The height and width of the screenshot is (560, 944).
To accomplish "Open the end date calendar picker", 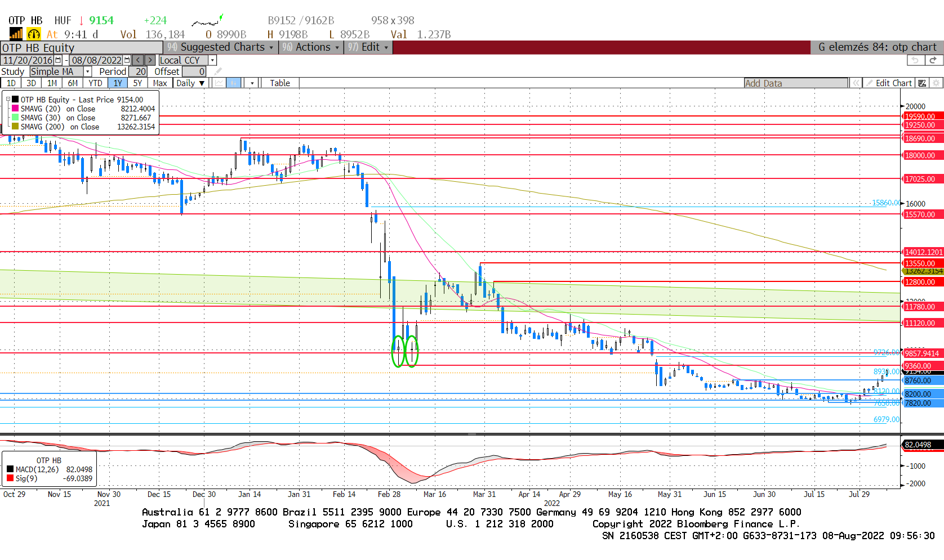I will tap(127, 60).
